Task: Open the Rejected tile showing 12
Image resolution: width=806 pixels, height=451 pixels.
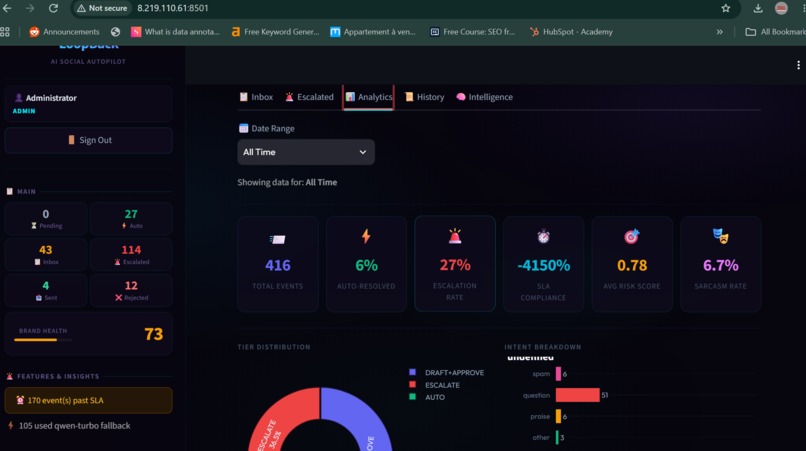Action: pyautogui.click(x=131, y=290)
